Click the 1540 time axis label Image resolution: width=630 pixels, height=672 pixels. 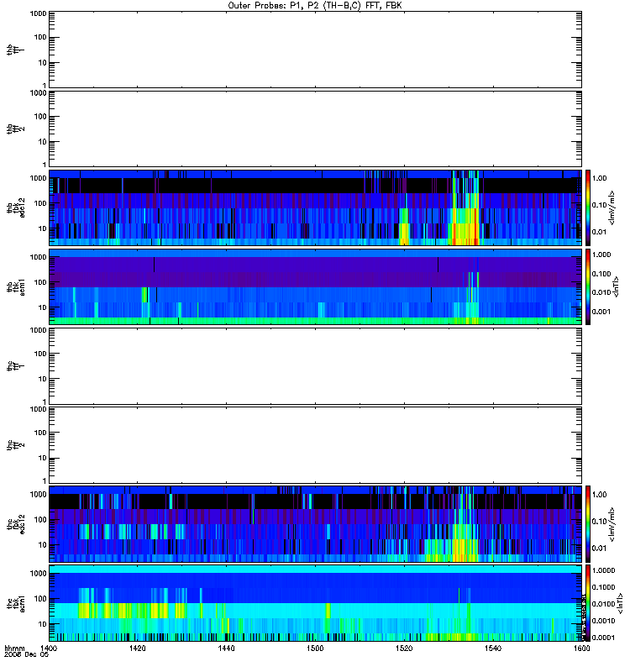(x=493, y=648)
